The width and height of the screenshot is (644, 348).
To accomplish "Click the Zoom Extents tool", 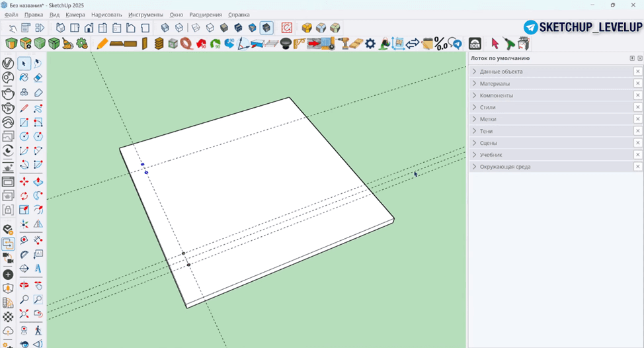I will (24, 314).
